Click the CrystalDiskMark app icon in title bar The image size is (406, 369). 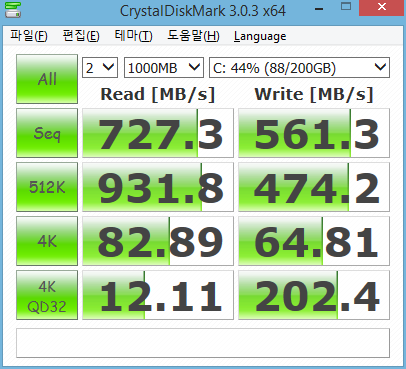coord(13,10)
